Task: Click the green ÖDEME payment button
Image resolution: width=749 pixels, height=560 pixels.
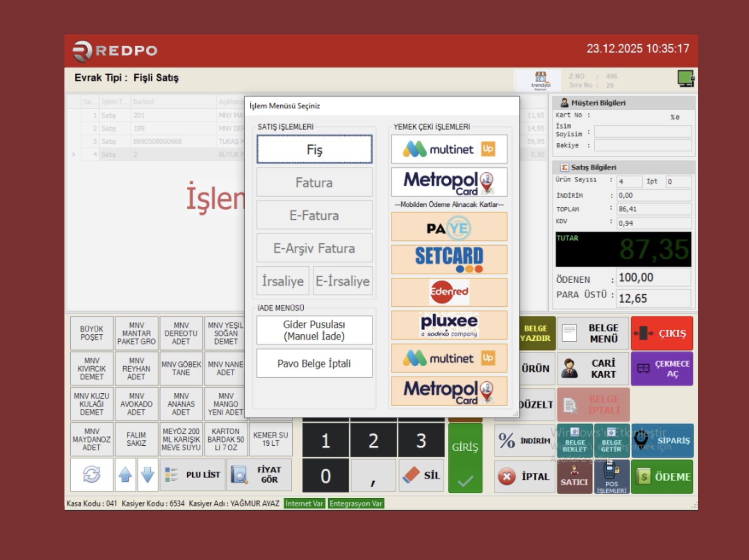Action: [662, 477]
